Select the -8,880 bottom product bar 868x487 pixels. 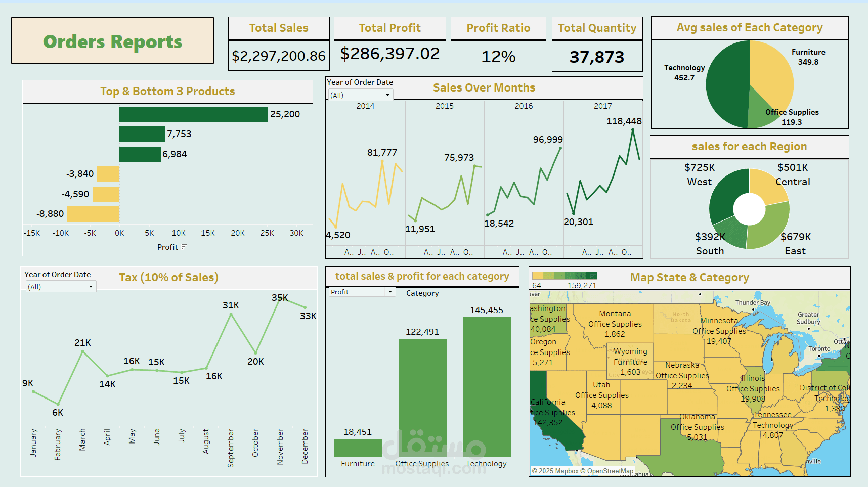[x=93, y=214]
